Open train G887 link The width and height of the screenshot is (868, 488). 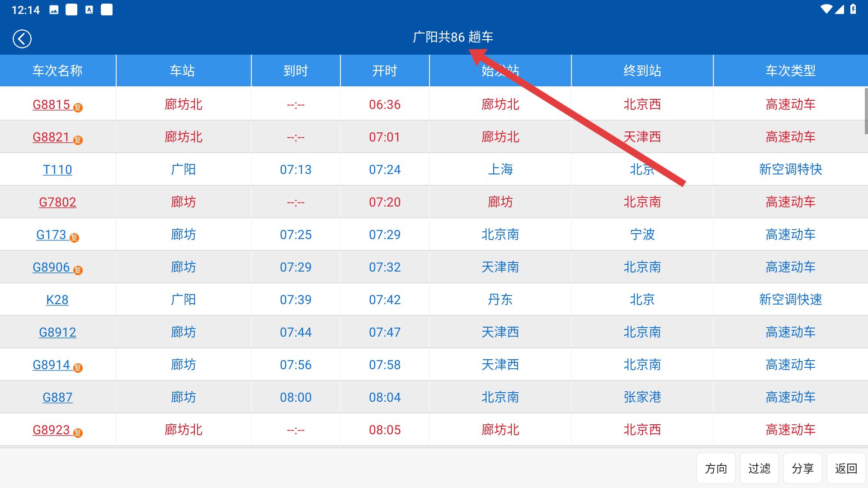tap(57, 397)
